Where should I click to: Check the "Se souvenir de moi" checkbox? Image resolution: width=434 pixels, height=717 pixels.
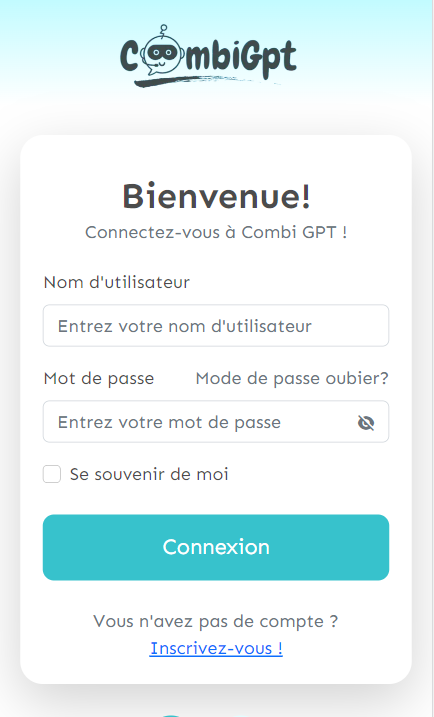(x=52, y=474)
